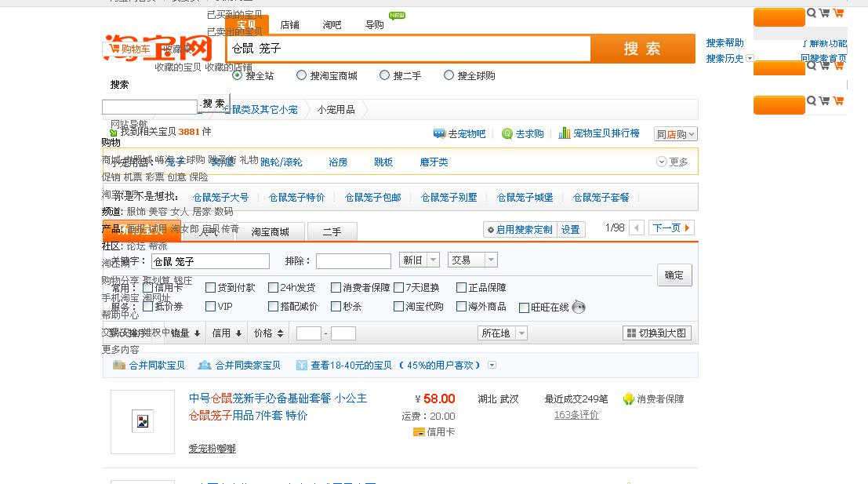Open the 仓鼠笼子大号 suggestion link
The width and height of the screenshot is (868, 484).
220,197
